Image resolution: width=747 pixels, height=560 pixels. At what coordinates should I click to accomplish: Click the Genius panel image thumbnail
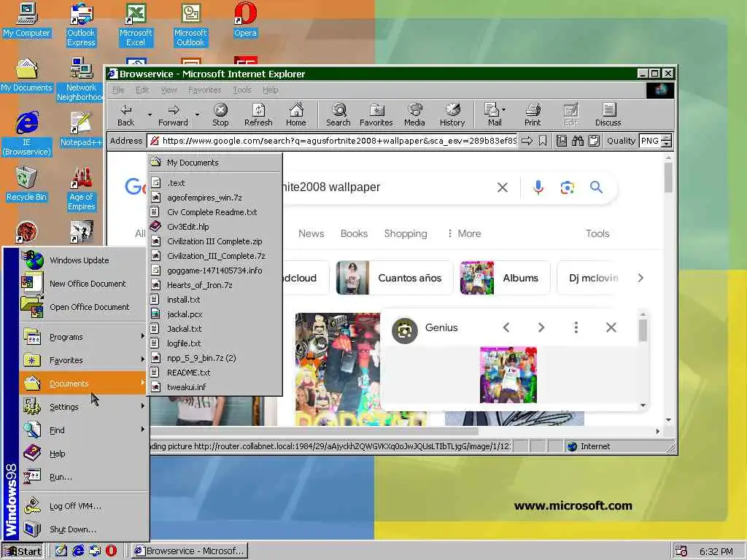[x=508, y=375]
